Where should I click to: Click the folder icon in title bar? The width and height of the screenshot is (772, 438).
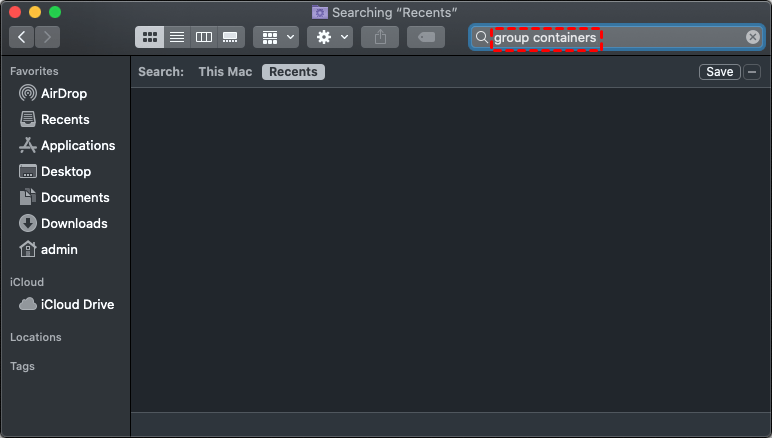click(320, 12)
